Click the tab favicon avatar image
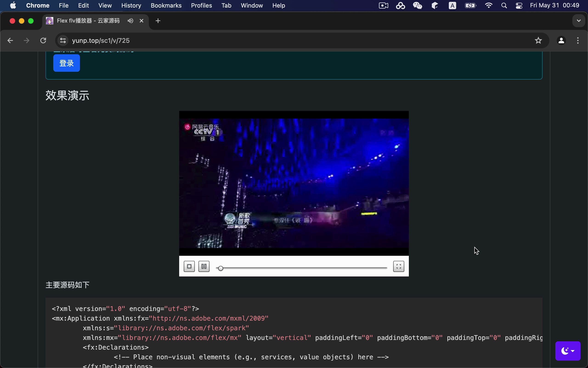The image size is (588, 368). [50, 21]
